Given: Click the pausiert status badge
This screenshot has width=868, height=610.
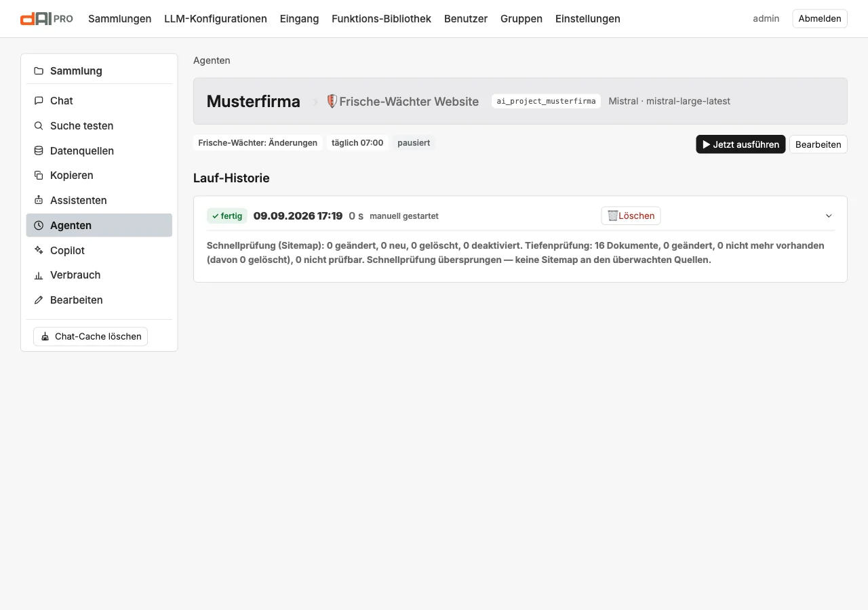Looking at the screenshot, I should pos(414,143).
